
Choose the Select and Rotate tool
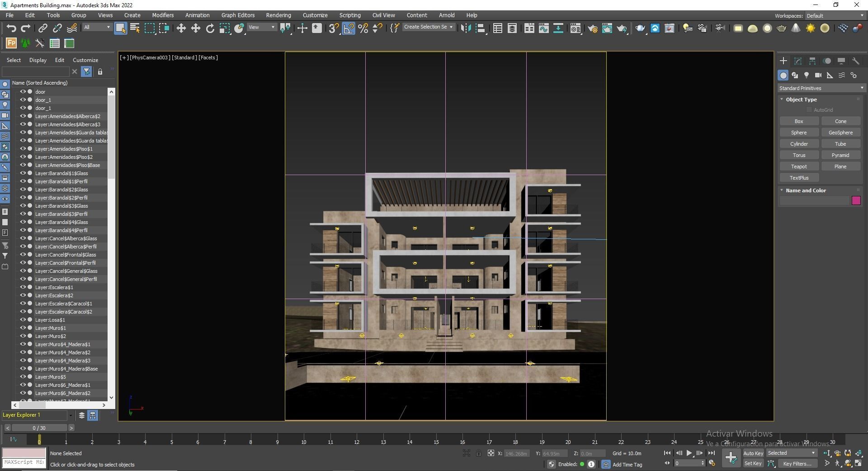(x=210, y=28)
